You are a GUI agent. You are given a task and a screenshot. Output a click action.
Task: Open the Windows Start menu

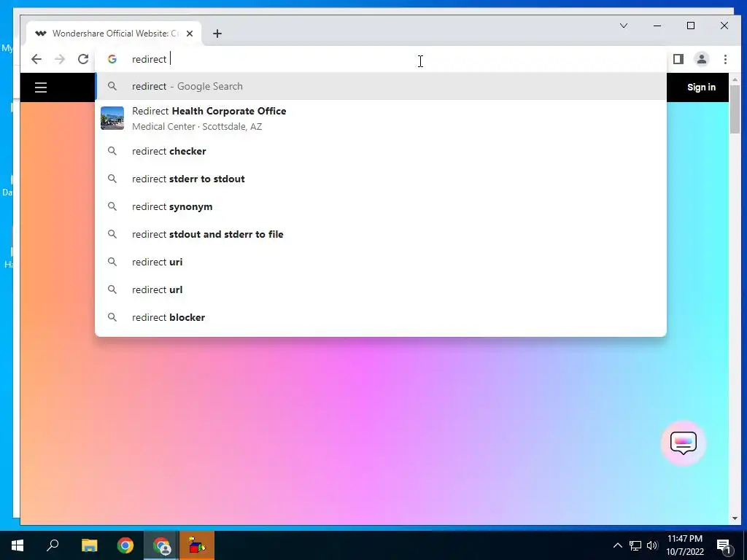18,545
